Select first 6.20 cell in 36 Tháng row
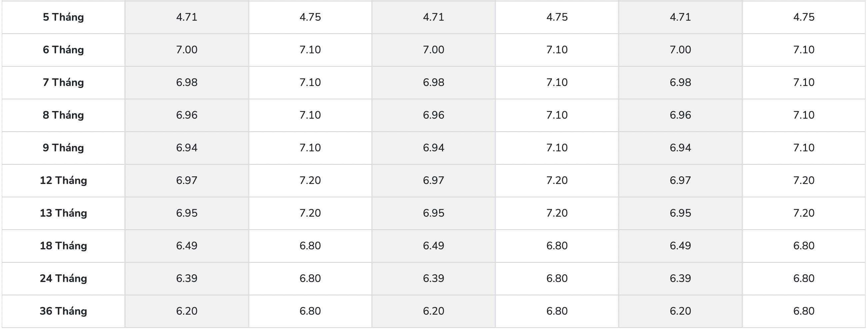The image size is (868, 332). coord(187,311)
